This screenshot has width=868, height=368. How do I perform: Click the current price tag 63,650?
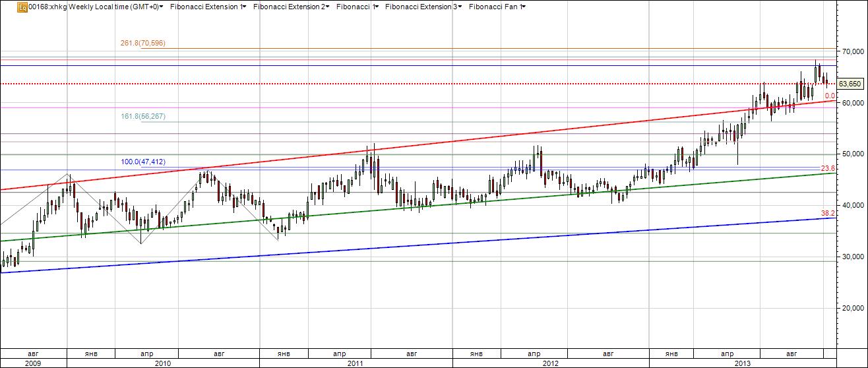[x=849, y=84]
